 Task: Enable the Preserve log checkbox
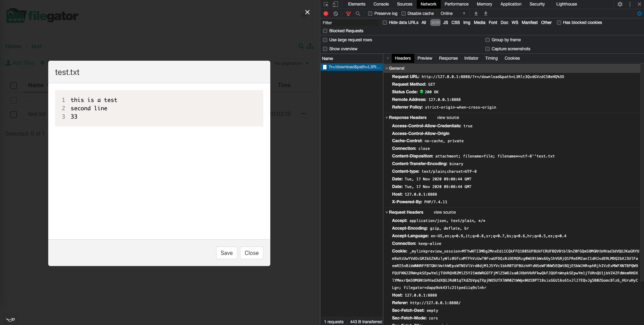click(370, 13)
